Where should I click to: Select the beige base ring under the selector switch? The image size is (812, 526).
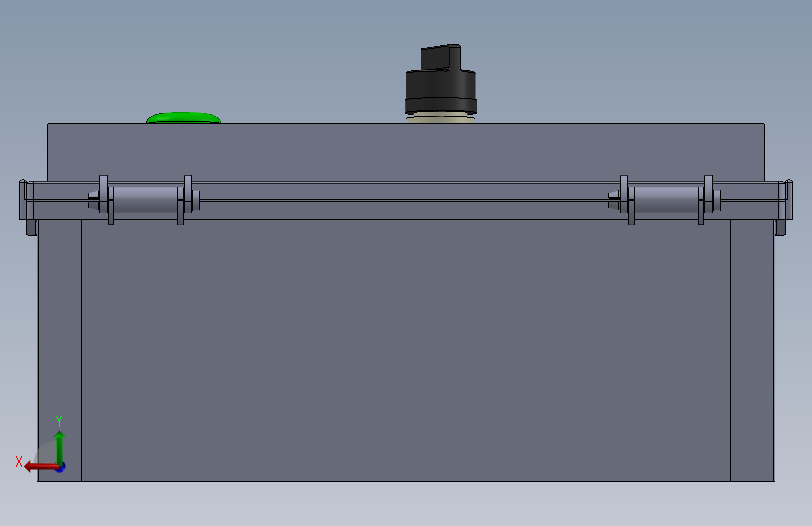440,118
